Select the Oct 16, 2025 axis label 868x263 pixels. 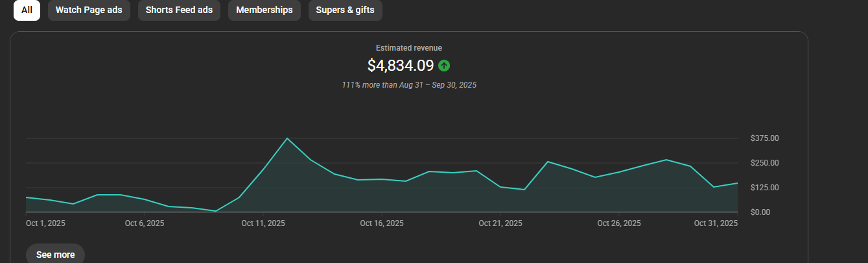pyautogui.click(x=382, y=223)
